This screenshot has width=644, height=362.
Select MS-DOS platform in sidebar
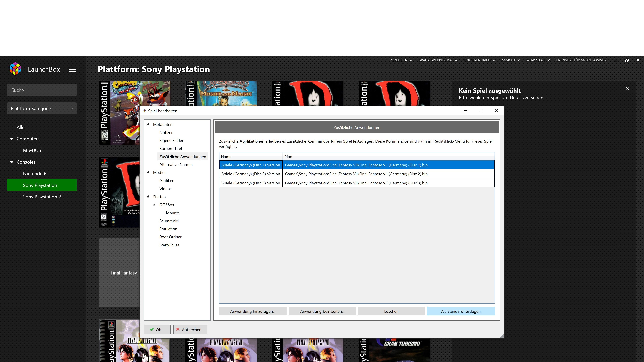point(32,150)
